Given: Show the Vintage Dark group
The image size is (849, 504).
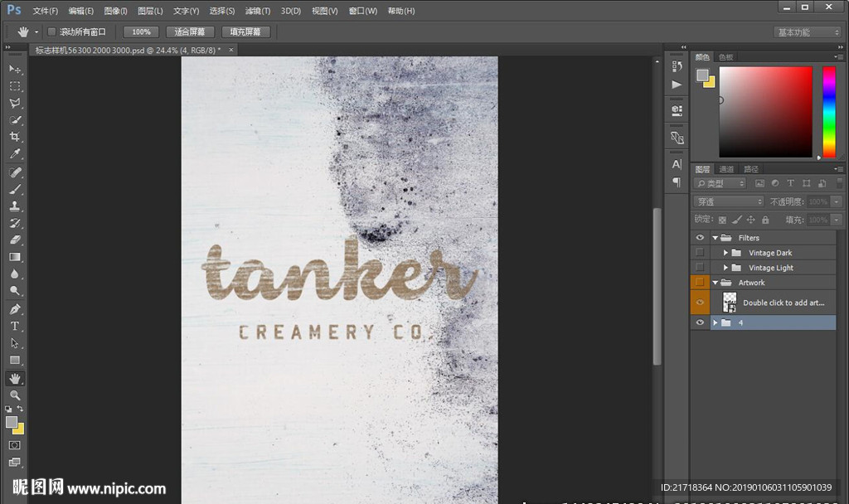Looking at the screenshot, I should tap(700, 253).
